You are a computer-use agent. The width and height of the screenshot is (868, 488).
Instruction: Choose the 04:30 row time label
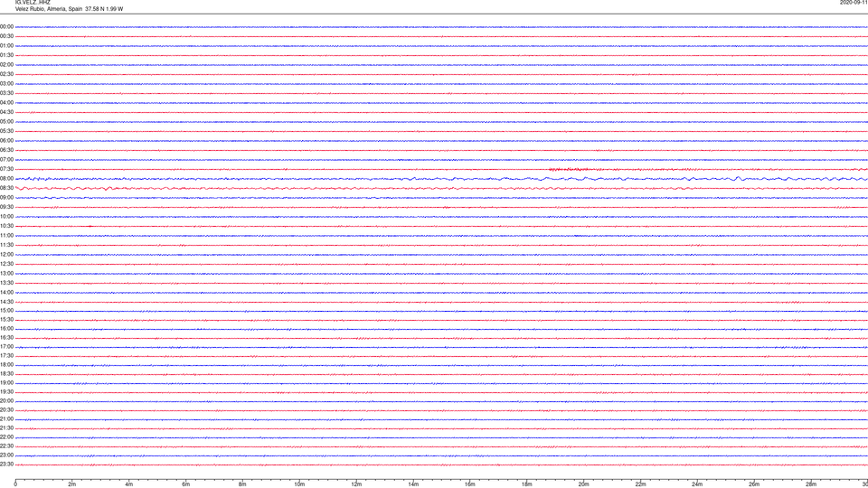(x=6, y=112)
